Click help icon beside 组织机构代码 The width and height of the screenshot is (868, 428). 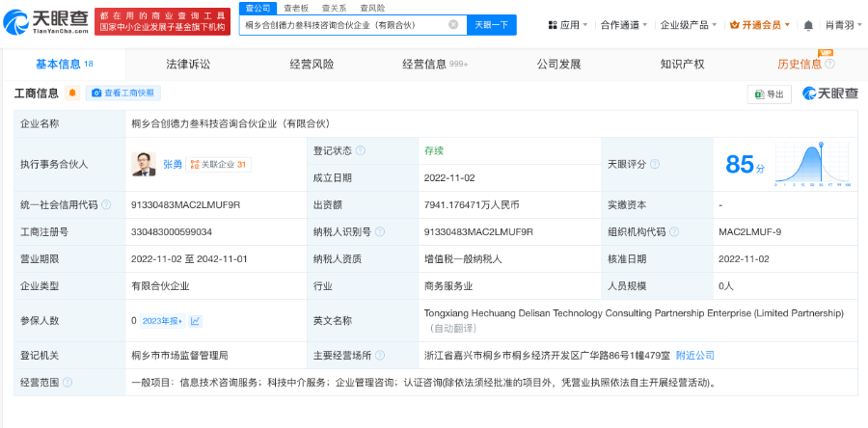click(674, 231)
